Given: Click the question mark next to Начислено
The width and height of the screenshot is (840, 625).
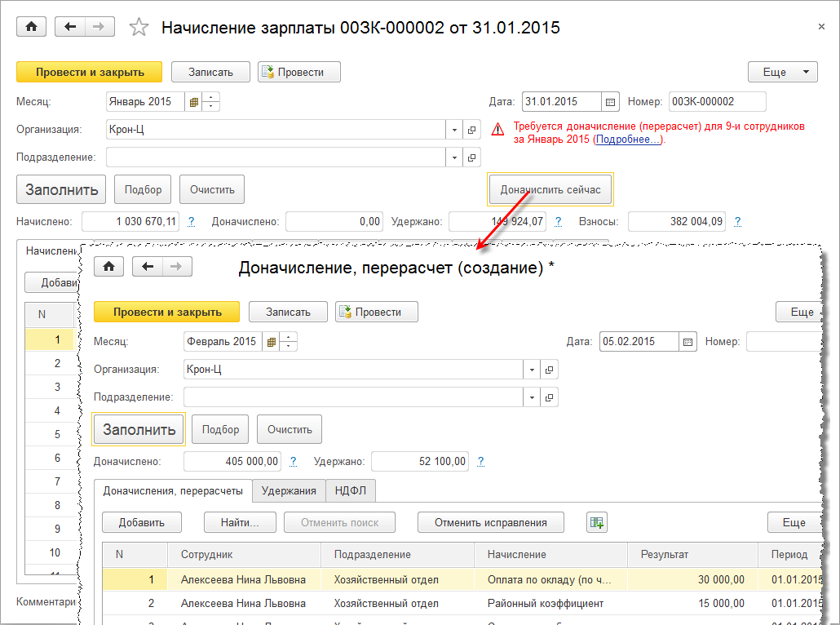Looking at the screenshot, I should 192,221.
